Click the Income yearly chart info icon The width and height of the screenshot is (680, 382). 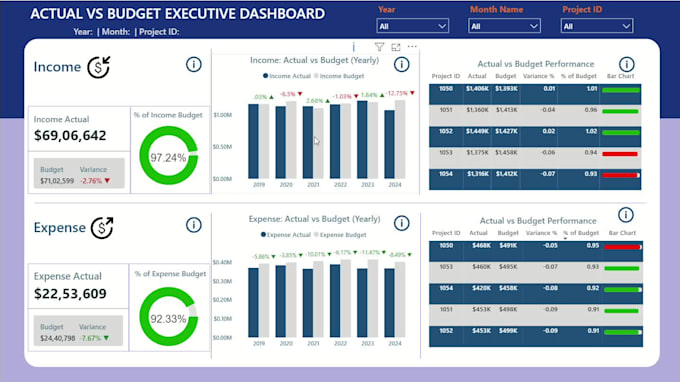tap(401, 65)
